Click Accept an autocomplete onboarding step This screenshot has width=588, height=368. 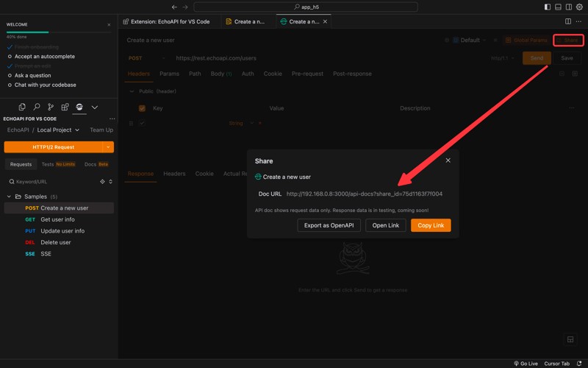click(44, 57)
